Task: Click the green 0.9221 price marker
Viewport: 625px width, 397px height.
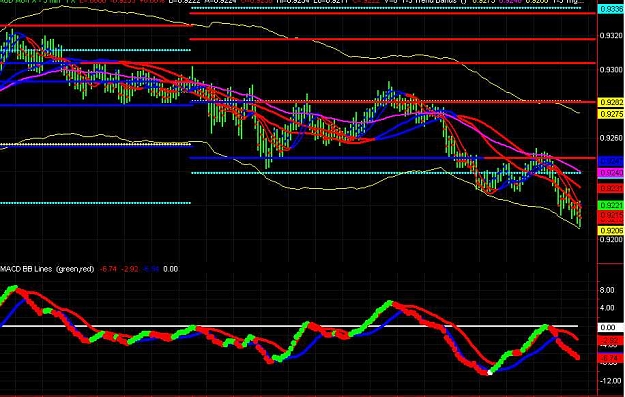Action: (611, 205)
